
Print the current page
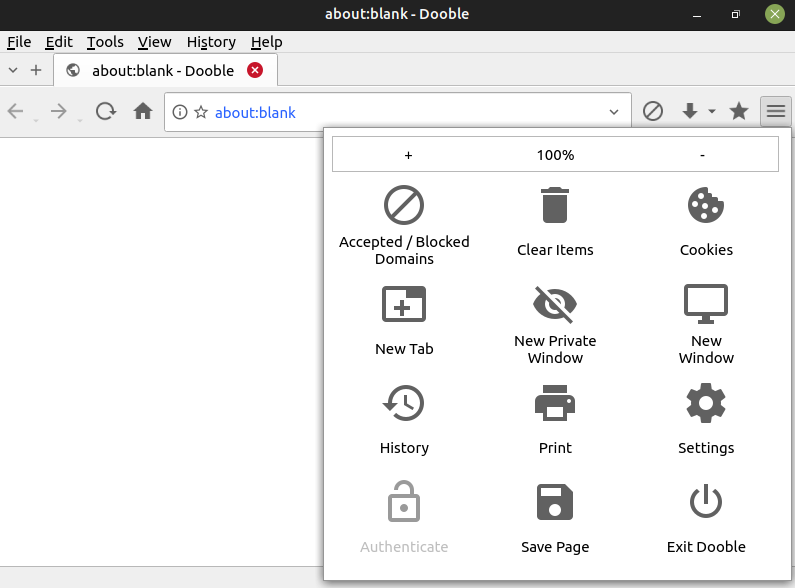[x=555, y=420]
